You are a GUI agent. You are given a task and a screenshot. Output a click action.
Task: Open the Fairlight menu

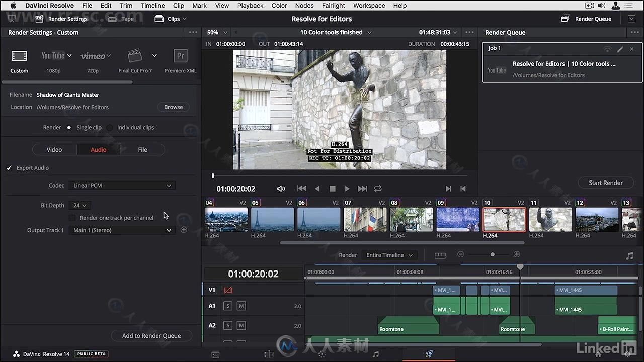tap(333, 6)
